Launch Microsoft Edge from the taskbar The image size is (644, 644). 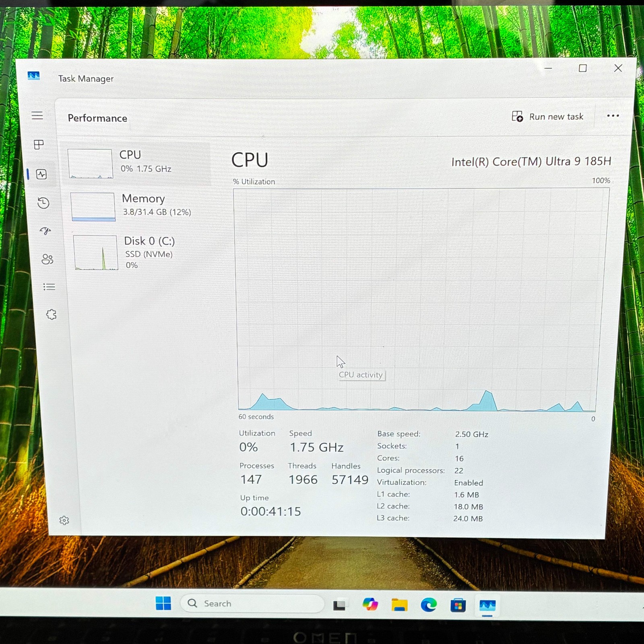pyautogui.click(x=429, y=605)
